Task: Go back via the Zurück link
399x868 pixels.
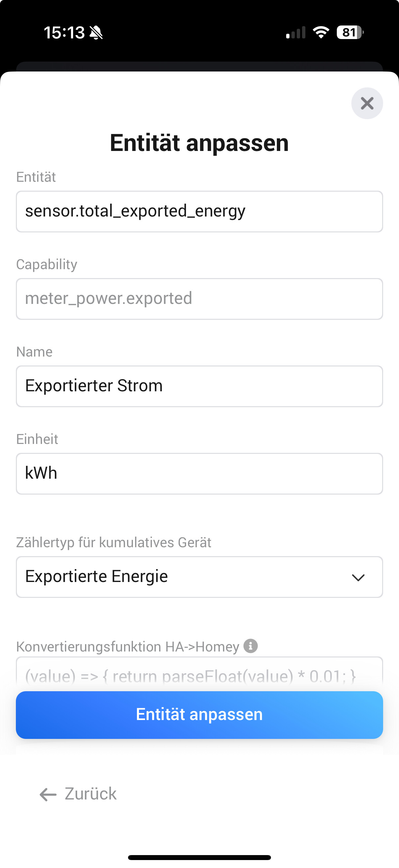Action: point(90,794)
